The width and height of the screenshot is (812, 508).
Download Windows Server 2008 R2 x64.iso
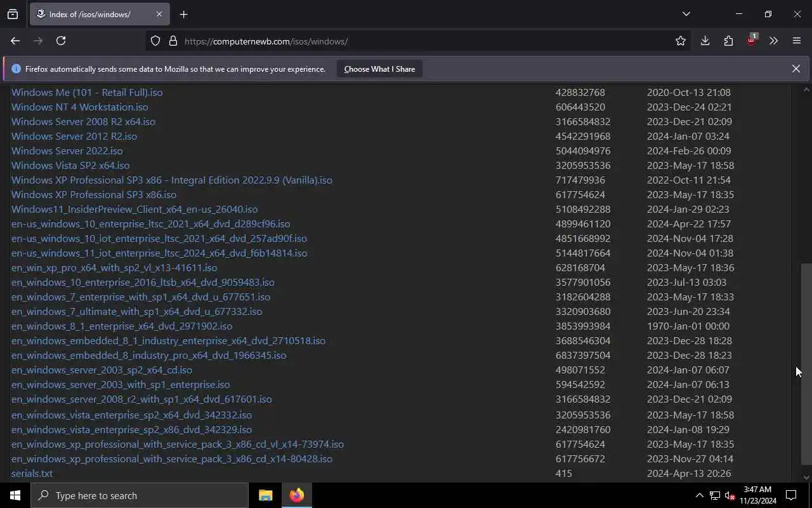83,121
